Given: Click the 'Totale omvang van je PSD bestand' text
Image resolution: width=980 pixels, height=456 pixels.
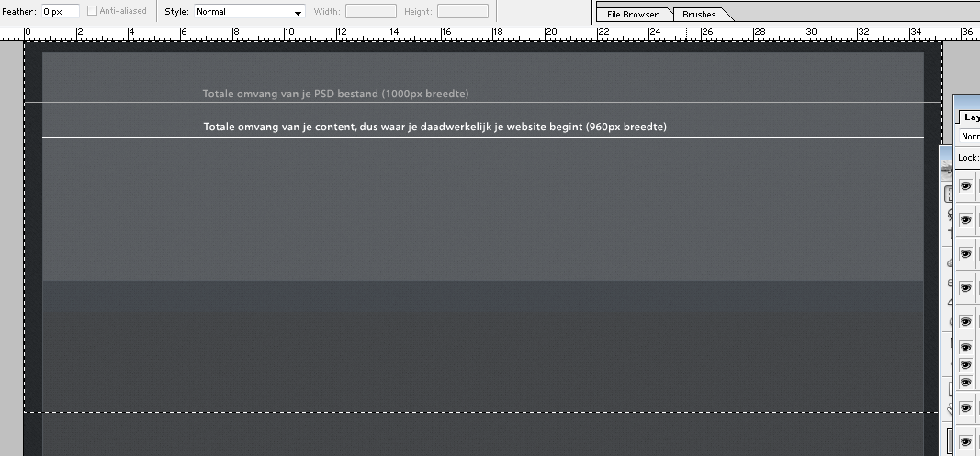Looking at the screenshot, I should pos(336,94).
